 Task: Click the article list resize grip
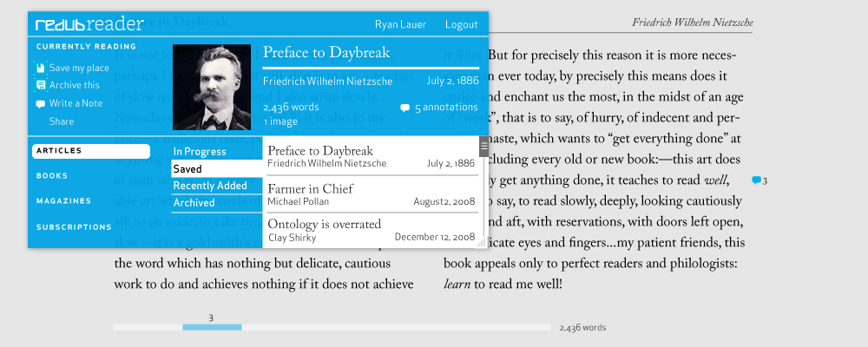click(481, 242)
